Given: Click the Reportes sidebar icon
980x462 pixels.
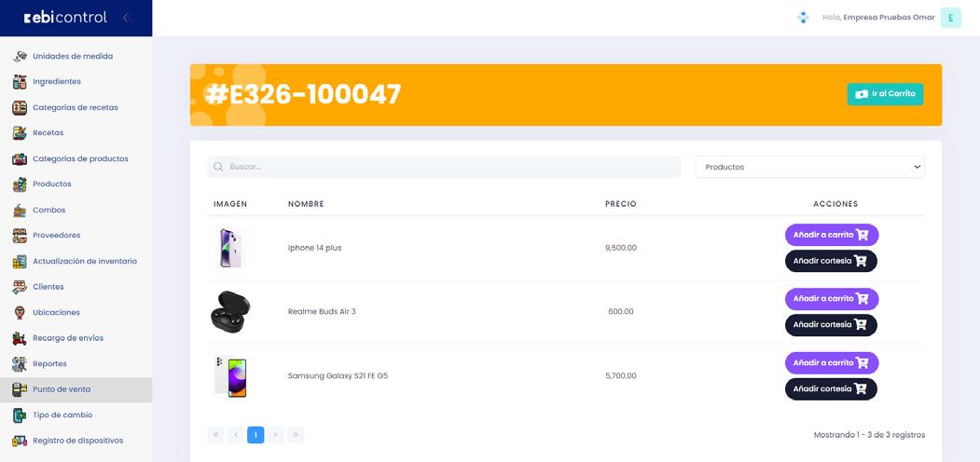Looking at the screenshot, I should (20, 363).
